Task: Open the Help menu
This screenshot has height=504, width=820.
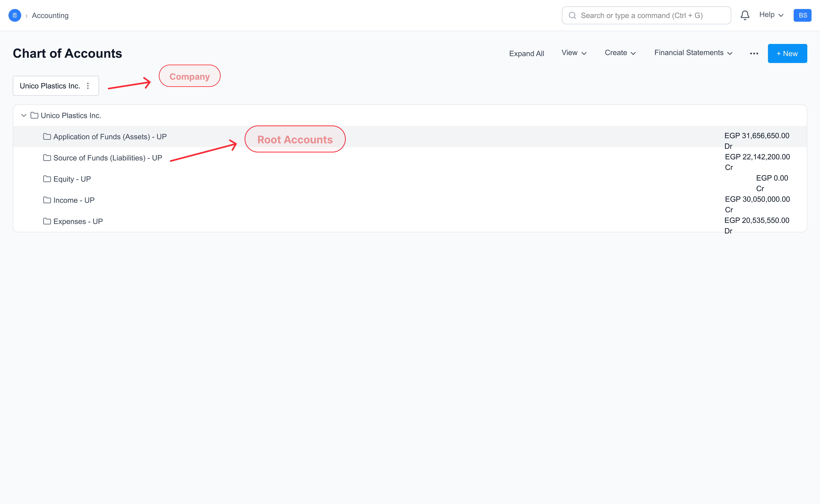Action: (771, 15)
